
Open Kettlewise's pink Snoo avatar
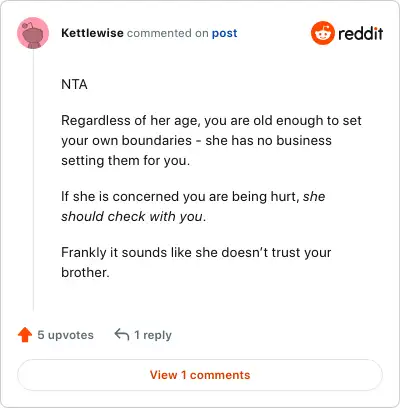pyautogui.click(x=33, y=33)
